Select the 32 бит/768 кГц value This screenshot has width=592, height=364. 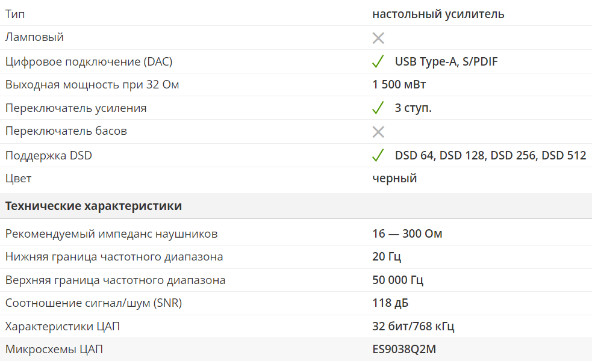pyautogui.click(x=413, y=326)
